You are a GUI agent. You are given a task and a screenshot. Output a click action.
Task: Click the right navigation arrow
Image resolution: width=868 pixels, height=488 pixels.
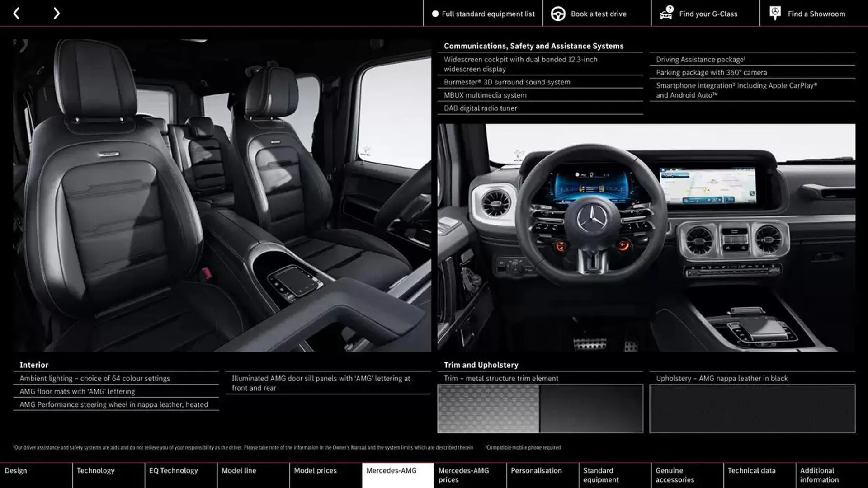[x=56, y=13]
